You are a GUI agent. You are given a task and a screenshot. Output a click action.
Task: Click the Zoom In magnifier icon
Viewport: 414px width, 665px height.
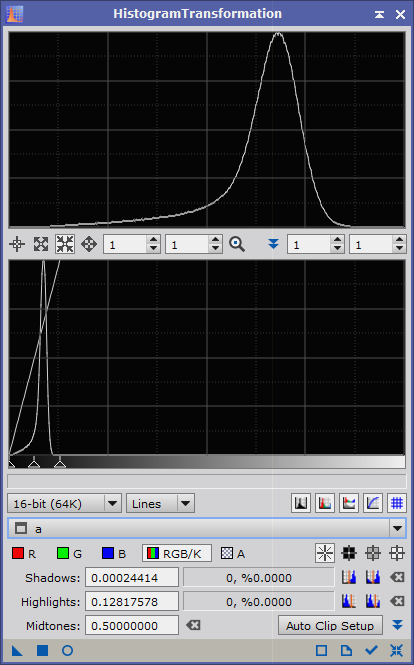(x=237, y=244)
